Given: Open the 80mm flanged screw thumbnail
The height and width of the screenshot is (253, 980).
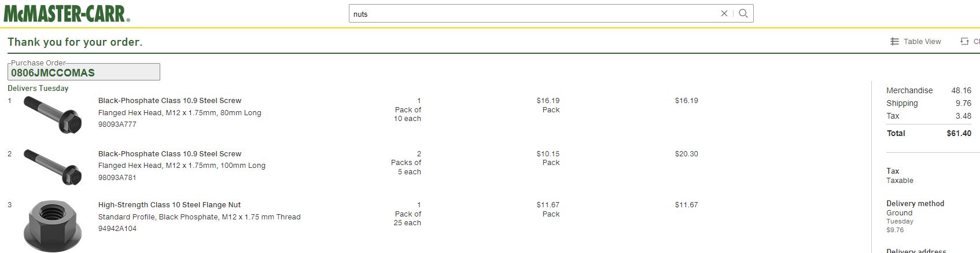Looking at the screenshot, I should [52, 115].
